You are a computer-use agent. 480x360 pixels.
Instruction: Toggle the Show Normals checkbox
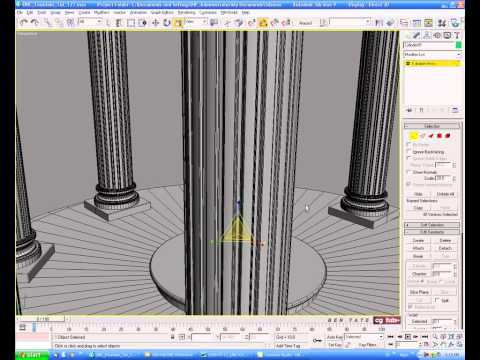point(409,172)
